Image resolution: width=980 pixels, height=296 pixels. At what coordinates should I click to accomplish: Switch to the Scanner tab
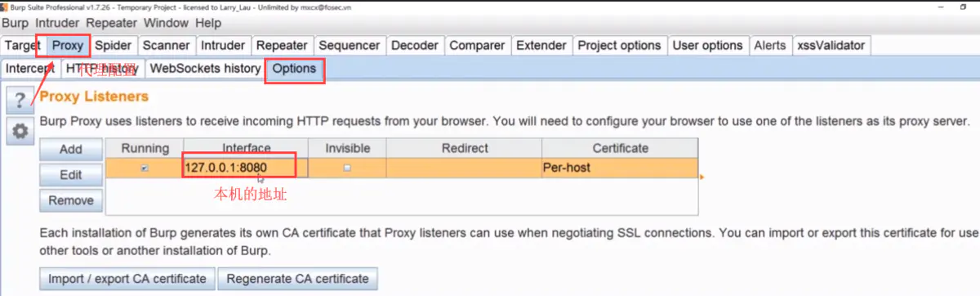coord(166,46)
